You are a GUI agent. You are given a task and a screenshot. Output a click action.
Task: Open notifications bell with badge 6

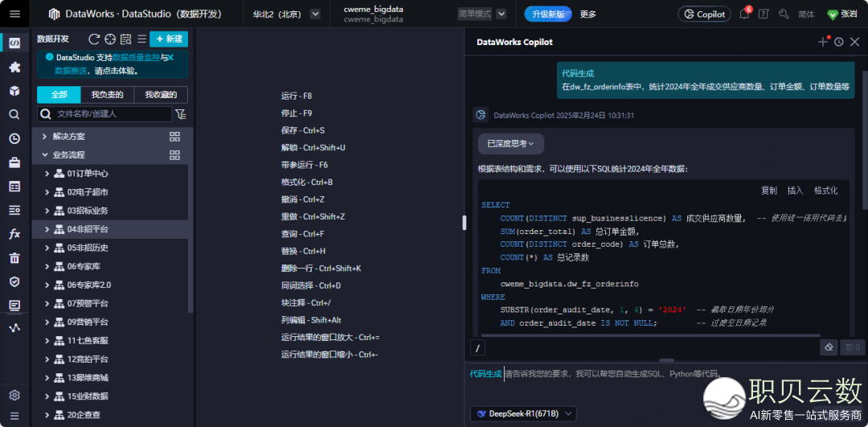pyautogui.click(x=744, y=14)
